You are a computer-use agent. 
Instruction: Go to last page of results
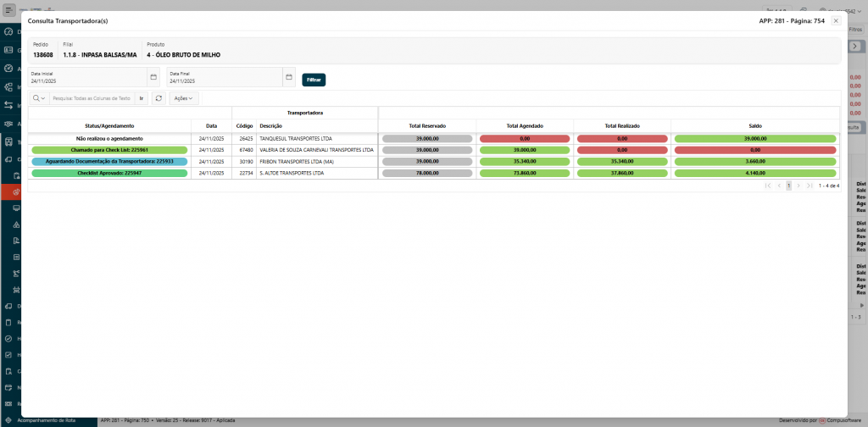tap(810, 186)
